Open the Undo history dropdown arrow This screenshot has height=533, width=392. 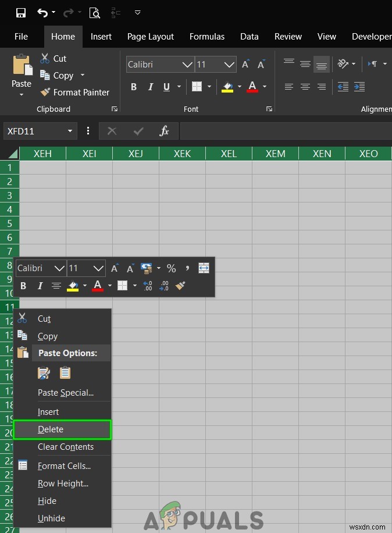[54, 13]
